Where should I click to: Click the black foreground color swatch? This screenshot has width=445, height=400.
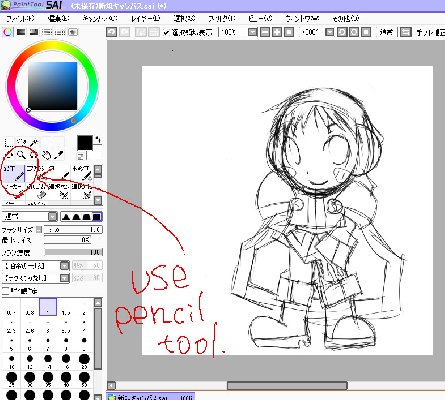click(x=85, y=143)
